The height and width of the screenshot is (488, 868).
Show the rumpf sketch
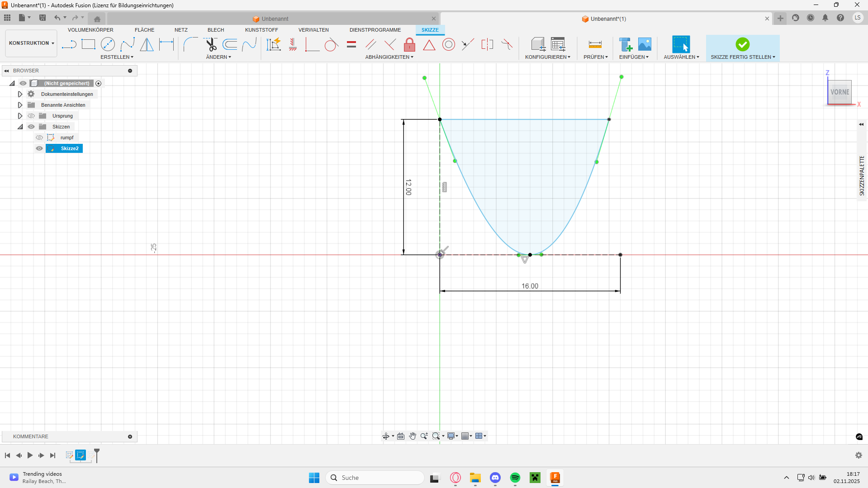[x=39, y=137]
